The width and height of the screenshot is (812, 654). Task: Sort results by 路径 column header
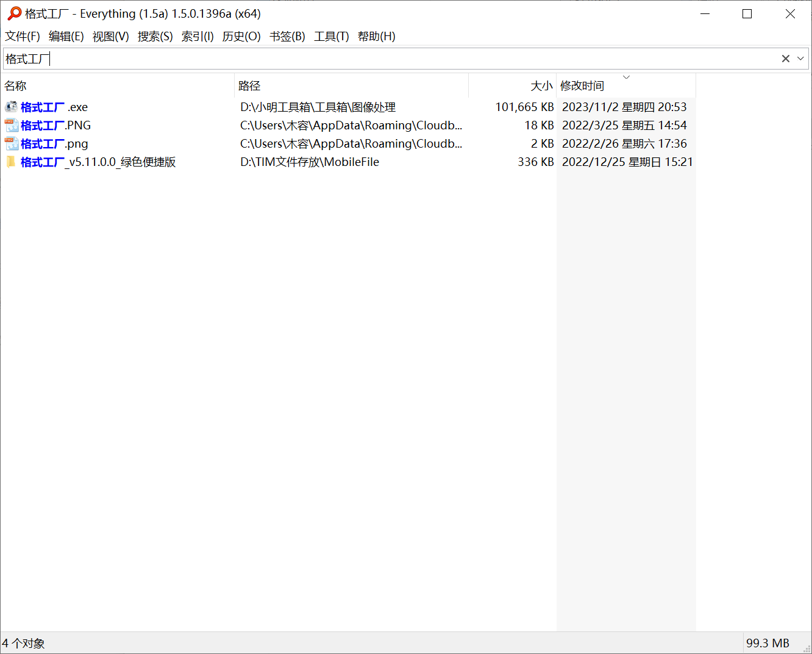click(352, 86)
